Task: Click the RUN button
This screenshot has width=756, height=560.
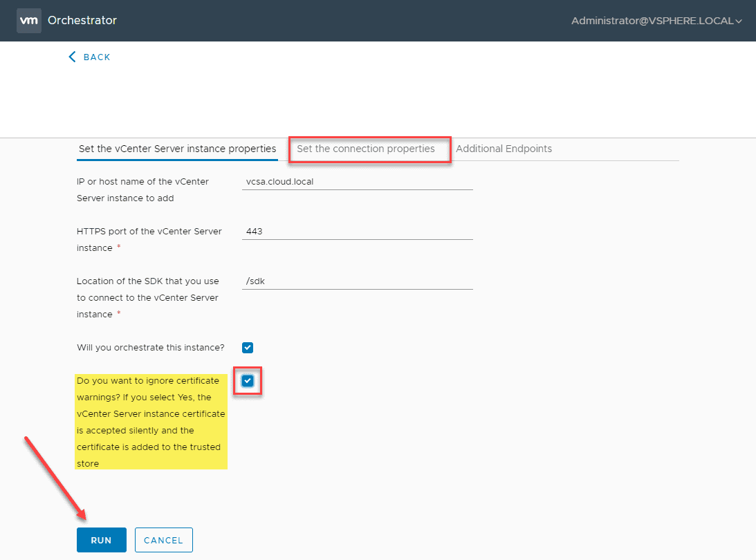Action: point(101,540)
